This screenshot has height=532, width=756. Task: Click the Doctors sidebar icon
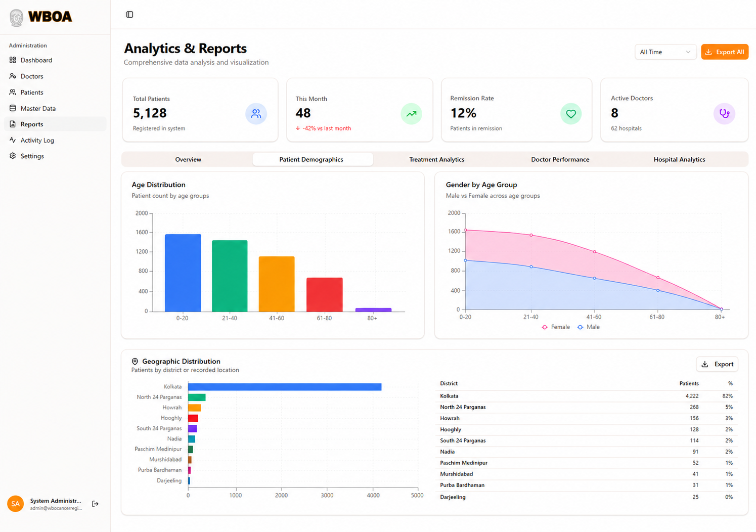(x=13, y=76)
